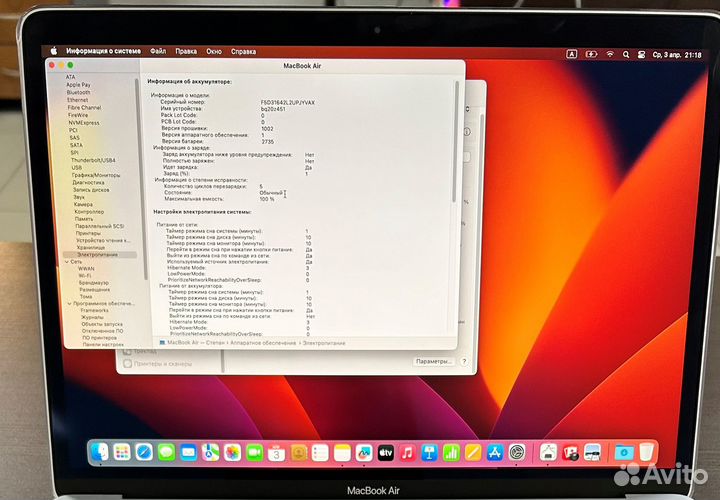Open Keynote from the Dock
Screen dimensions: 720x500
pos(429,453)
